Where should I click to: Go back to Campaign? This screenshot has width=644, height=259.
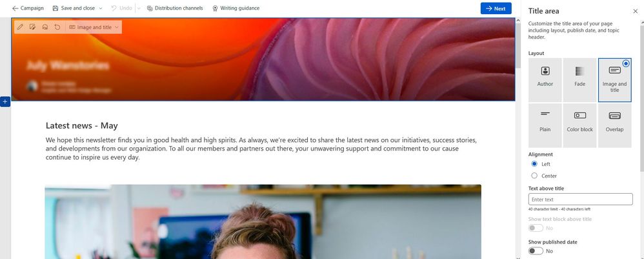28,8
